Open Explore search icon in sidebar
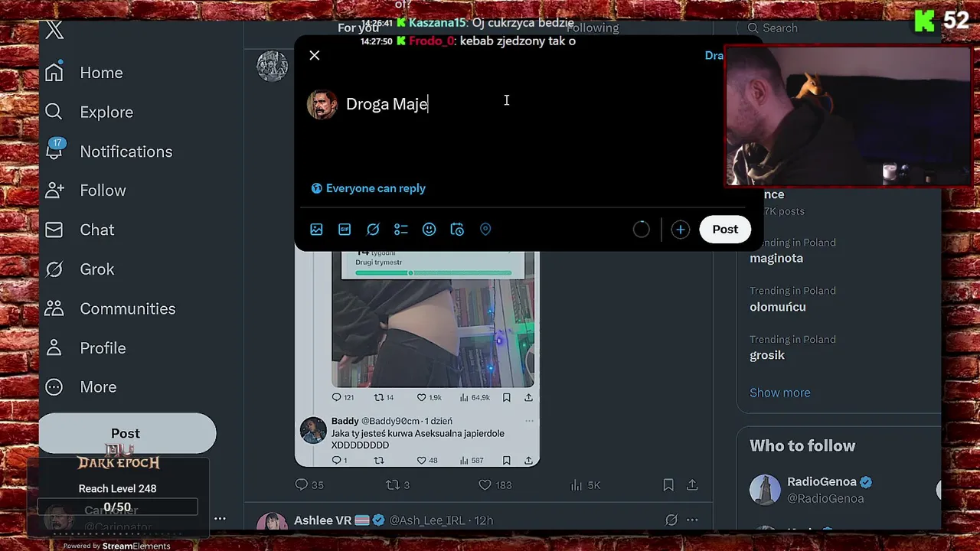 54,112
